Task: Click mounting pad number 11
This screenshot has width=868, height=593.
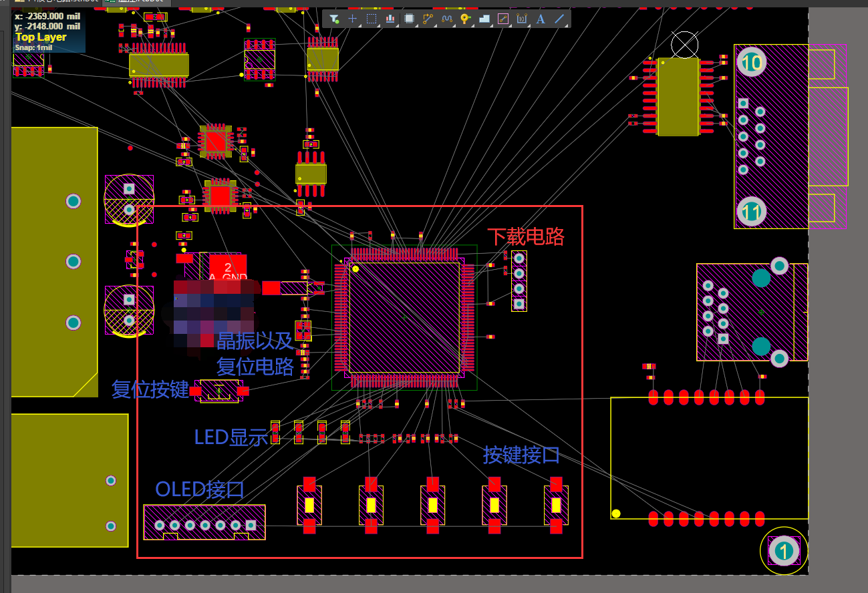Action: pos(752,212)
